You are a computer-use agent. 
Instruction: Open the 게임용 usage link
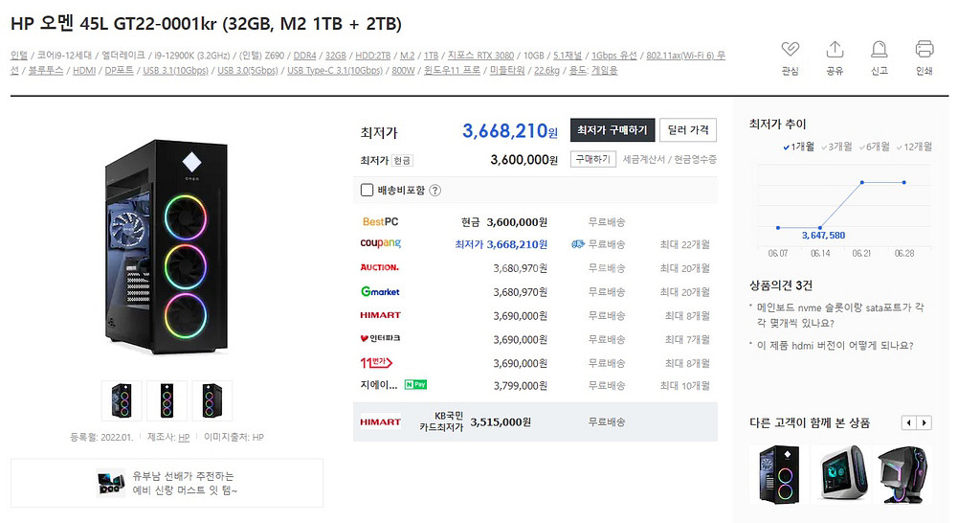[x=605, y=71]
